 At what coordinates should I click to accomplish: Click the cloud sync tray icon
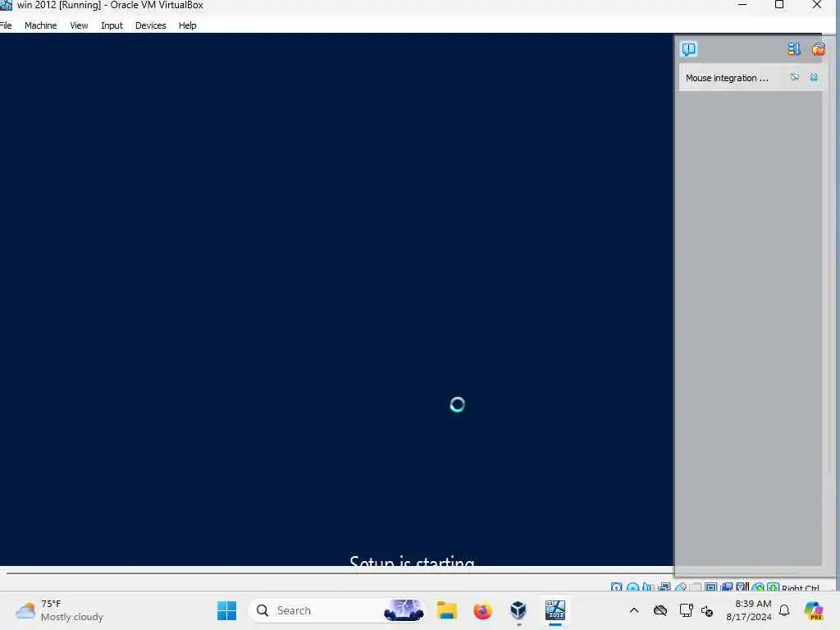[660, 610]
